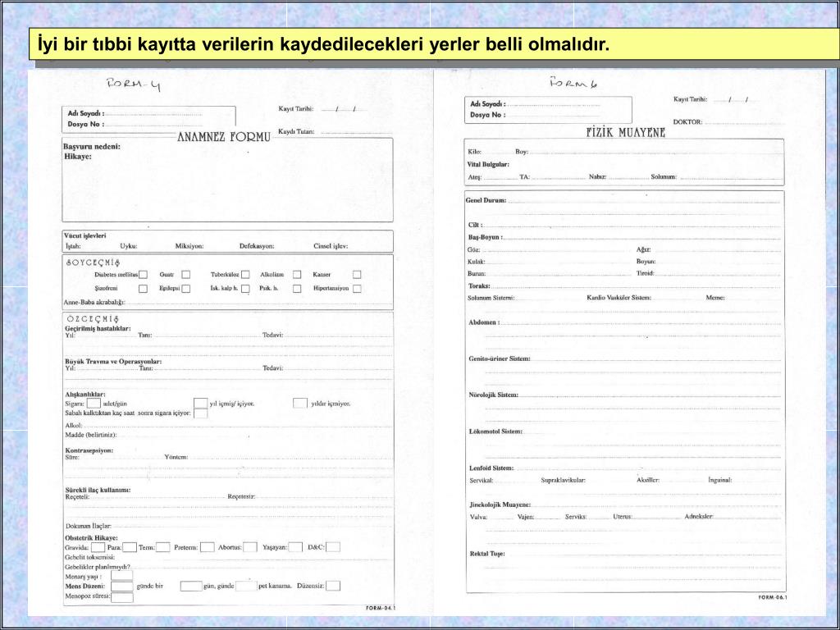Screen dimensions: 840x630
Task: Click the 'Vücut işlevleri' label
Action: pyautogui.click(x=85, y=235)
